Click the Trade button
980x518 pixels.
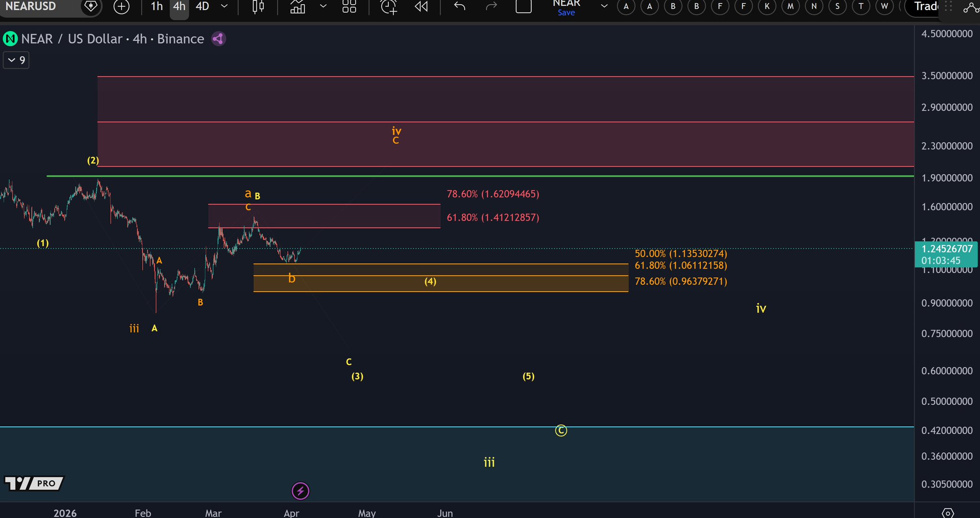click(x=925, y=7)
